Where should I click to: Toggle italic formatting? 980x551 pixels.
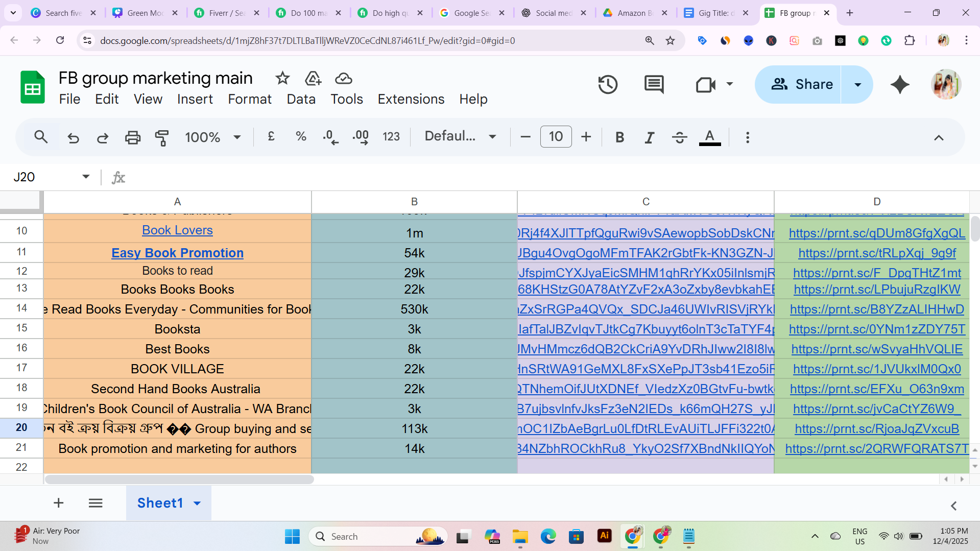coord(649,137)
